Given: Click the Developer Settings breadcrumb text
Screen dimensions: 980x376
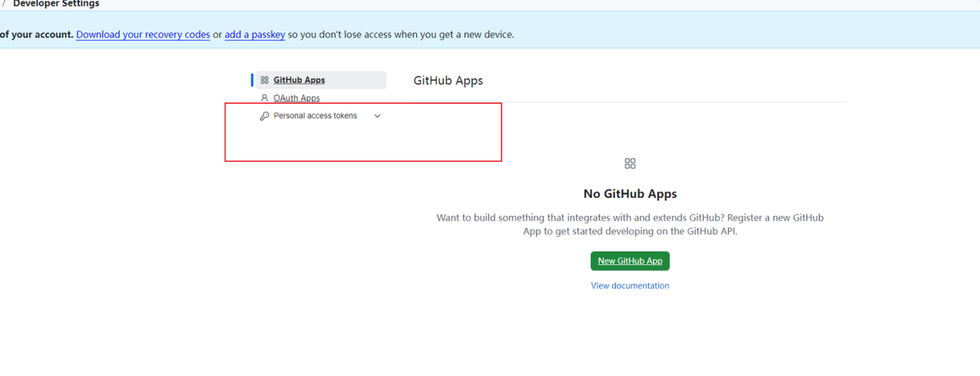Looking at the screenshot, I should pyautogui.click(x=56, y=4).
